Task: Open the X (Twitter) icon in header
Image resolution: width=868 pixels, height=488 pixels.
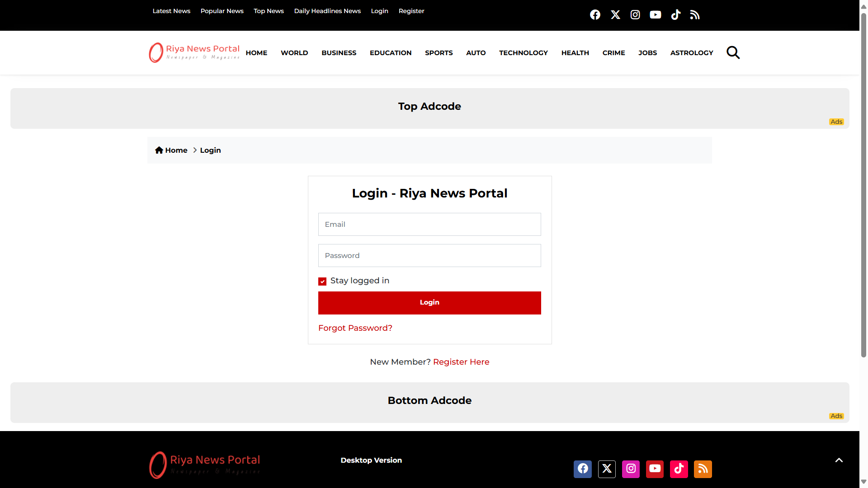Action: tap(615, 15)
